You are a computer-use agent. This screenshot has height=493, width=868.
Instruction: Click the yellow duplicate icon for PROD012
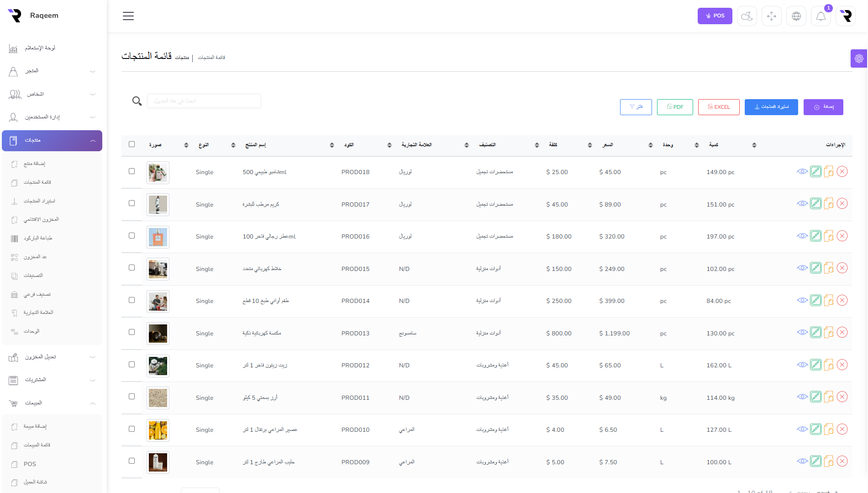point(829,365)
